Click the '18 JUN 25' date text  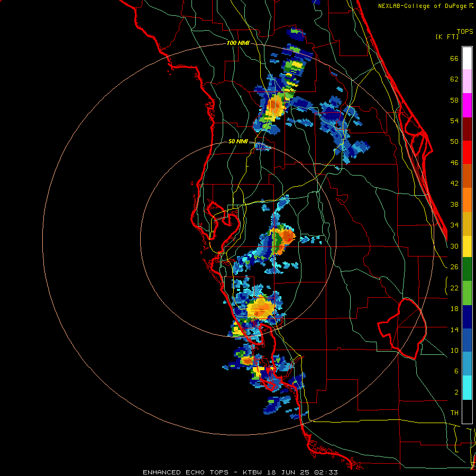coord(289,472)
